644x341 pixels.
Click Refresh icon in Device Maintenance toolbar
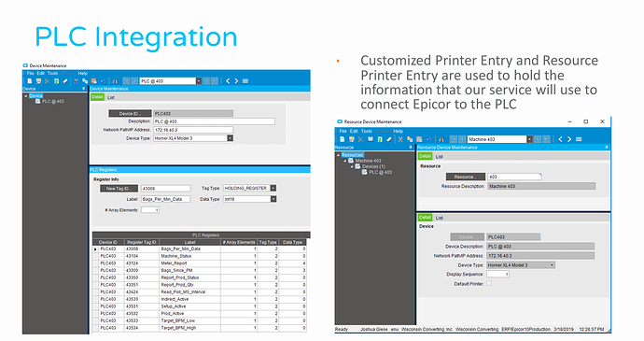click(56, 81)
